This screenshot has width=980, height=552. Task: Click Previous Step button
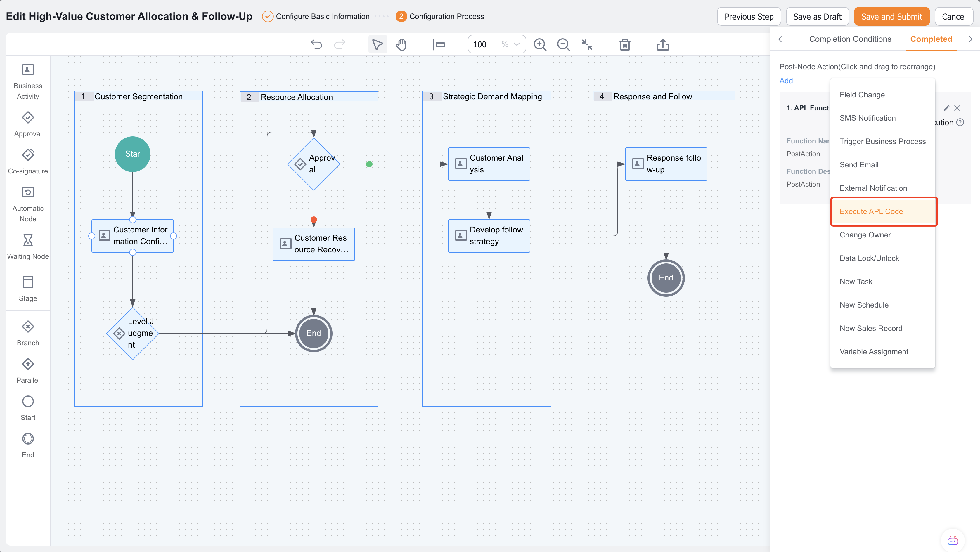749,16
